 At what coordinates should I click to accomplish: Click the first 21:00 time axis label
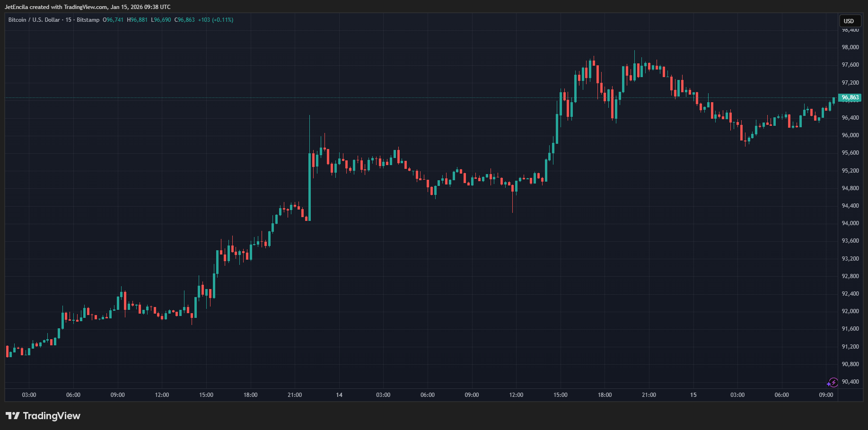point(295,395)
